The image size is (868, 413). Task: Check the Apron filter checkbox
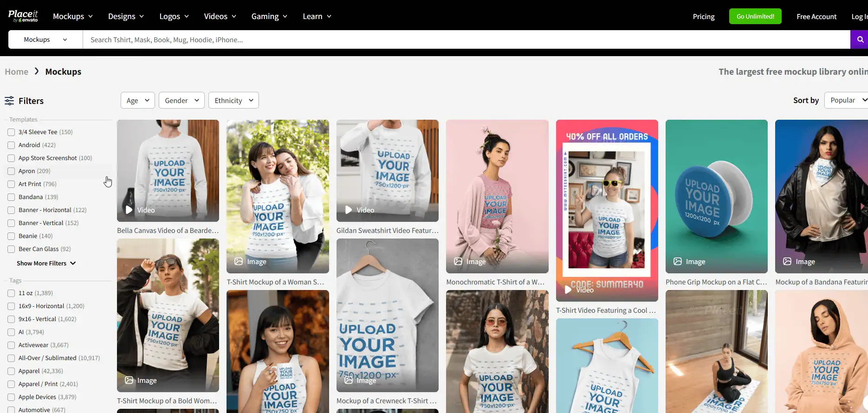click(11, 171)
